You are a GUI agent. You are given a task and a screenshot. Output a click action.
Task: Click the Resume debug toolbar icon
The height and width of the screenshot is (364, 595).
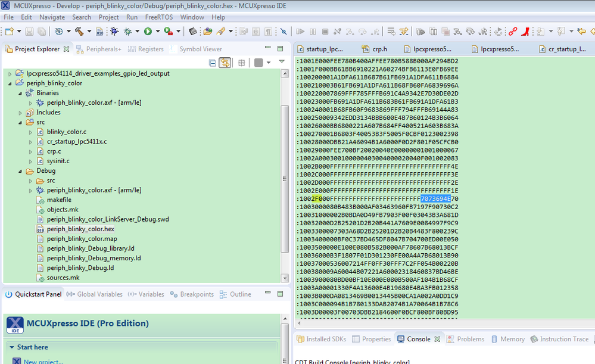click(x=300, y=32)
